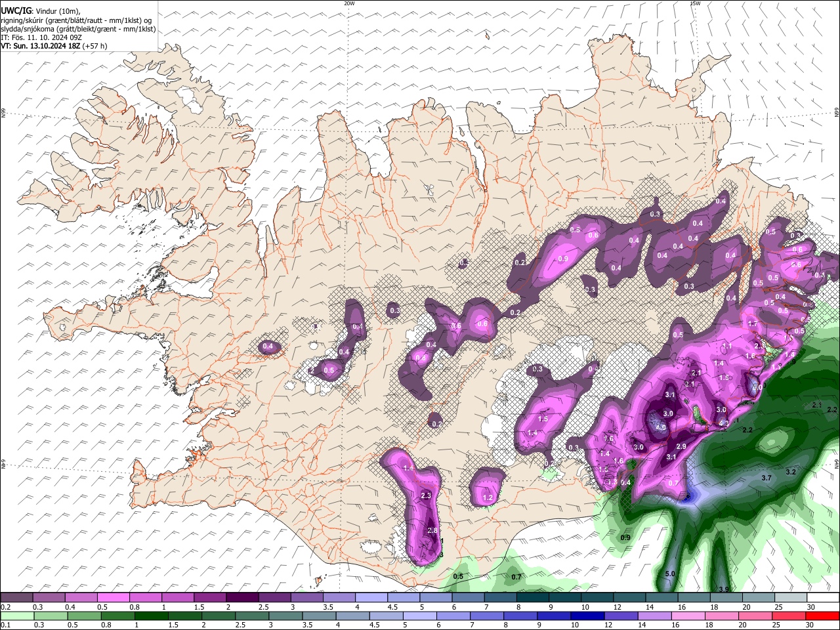
Task: Pick dark green swatch between 1 and 1.5, lower legend
Action: pos(151,616)
